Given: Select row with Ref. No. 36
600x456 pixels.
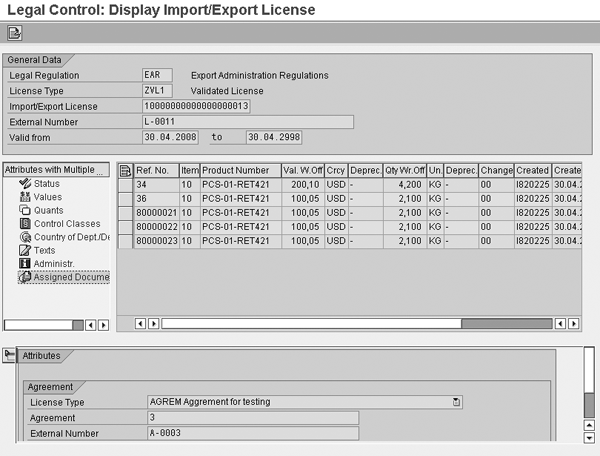Looking at the screenshot, I should (125, 199).
